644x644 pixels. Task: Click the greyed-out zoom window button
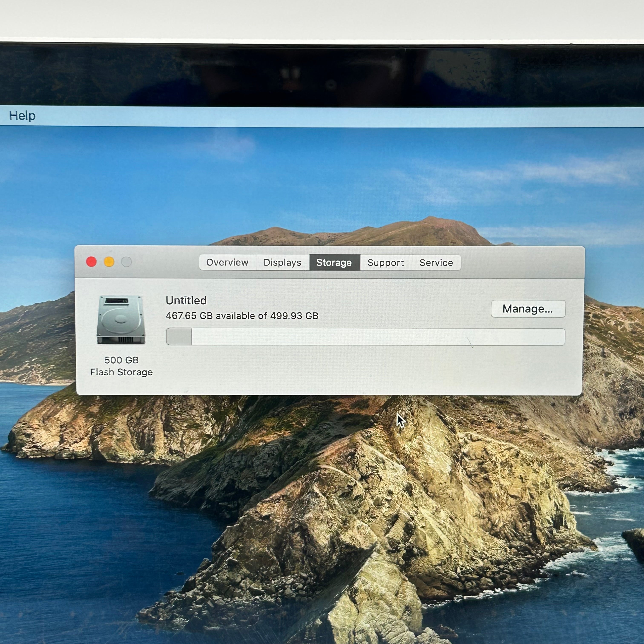tap(126, 262)
